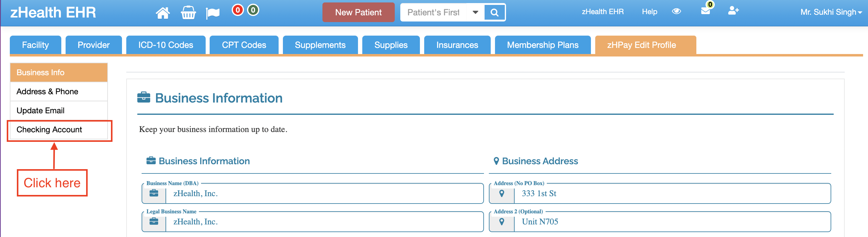Click the green zero counter badge
868x237 pixels.
tap(253, 10)
